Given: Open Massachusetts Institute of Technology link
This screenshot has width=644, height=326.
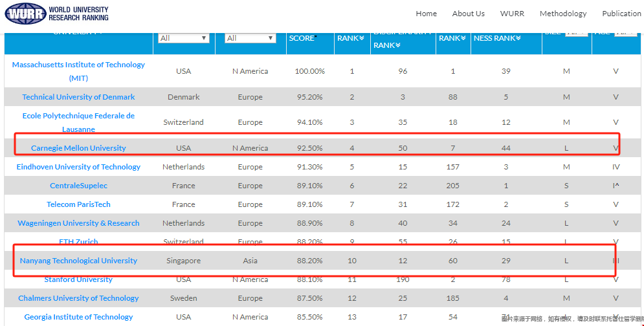Looking at the screenshot, I should (x=78, y=71).
